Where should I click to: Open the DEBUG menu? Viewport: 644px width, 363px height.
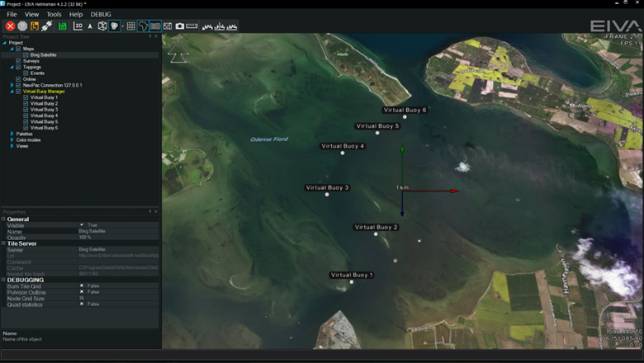pyautogui.click(x=101, y=14)
